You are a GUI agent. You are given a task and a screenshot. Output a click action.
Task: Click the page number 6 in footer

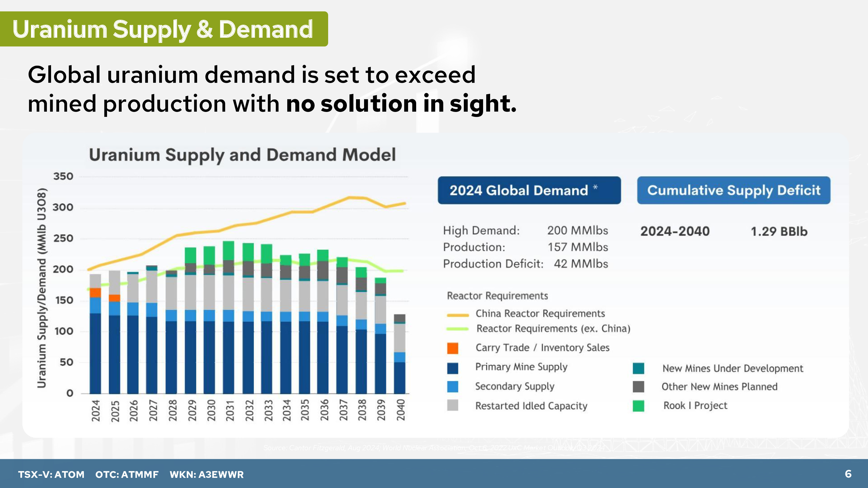pyautogui.click(x=848, y=474)
